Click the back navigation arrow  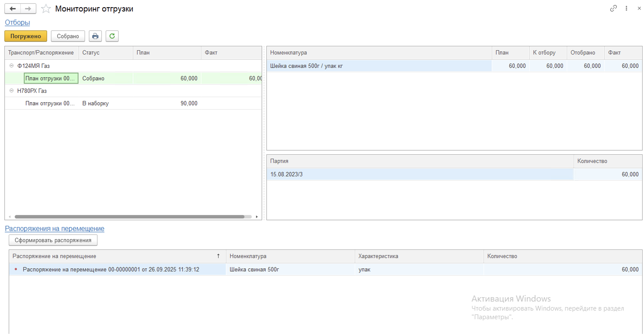click(x=13, y=9)
